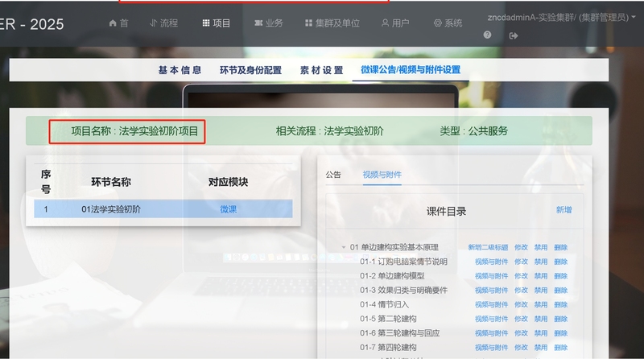Click 禁用 for 01-7 第四轮建构
This screenshot has width=644, height=359.
(540, 348)
